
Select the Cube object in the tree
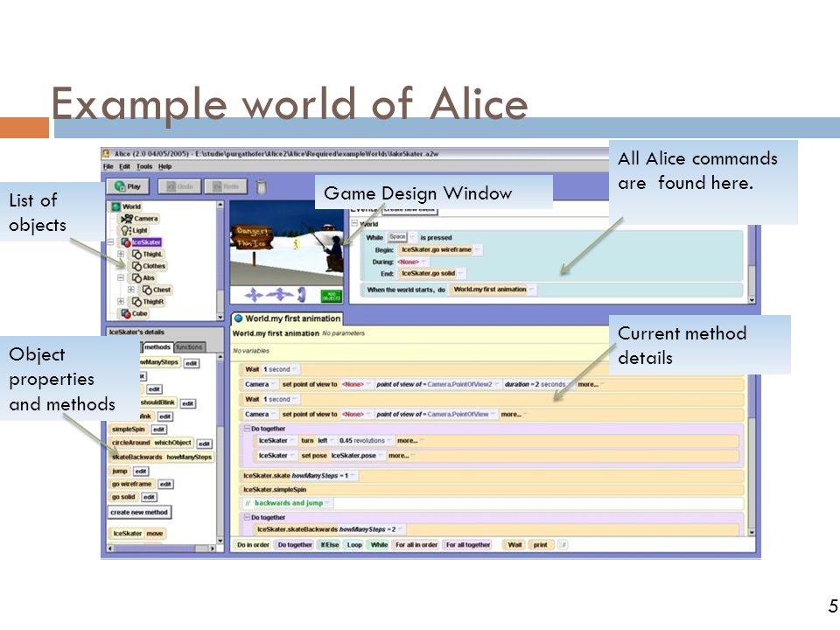click(135, 313)
